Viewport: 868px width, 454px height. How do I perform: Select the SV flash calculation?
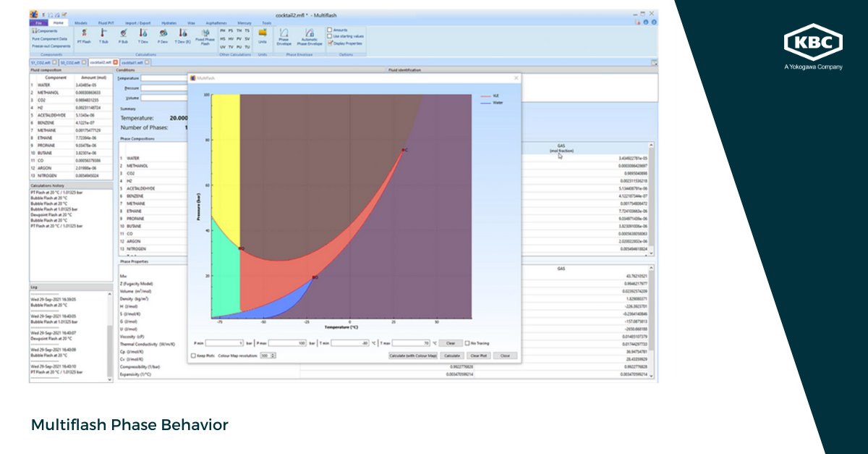(247, 38)
